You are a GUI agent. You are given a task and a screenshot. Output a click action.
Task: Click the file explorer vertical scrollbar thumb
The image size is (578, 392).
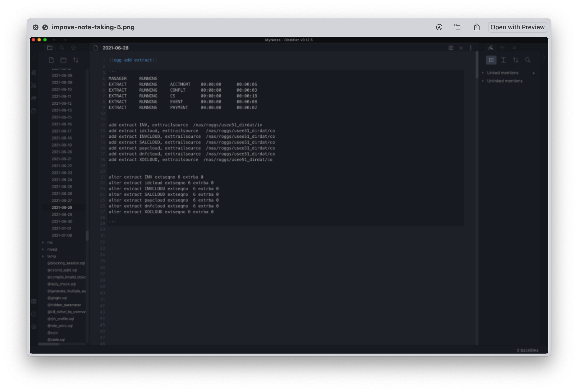[87, 235]
